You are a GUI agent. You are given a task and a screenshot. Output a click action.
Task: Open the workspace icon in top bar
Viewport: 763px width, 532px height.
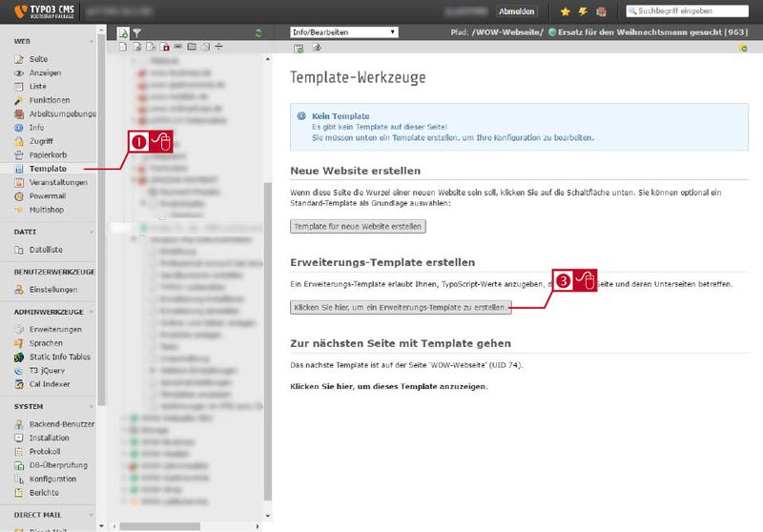602,11
